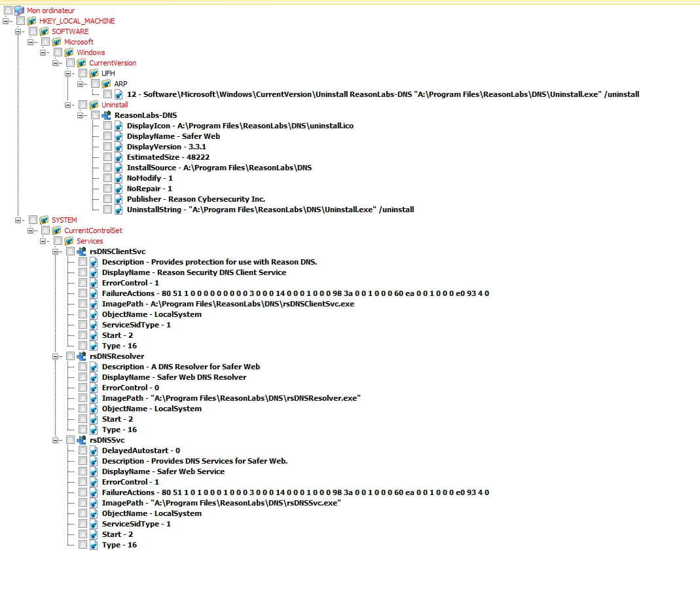The image size is (700, 607).
Task: Click the EstimatedSize 48222 value icon
Action: pyautogui.click(x=119, y=157)
